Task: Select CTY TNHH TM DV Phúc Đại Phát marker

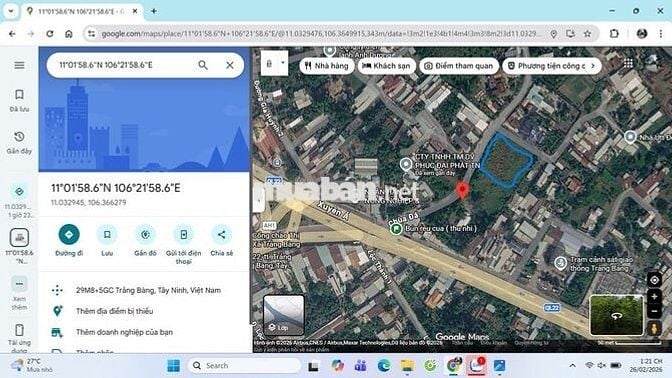Action: [x=406, y=164]
